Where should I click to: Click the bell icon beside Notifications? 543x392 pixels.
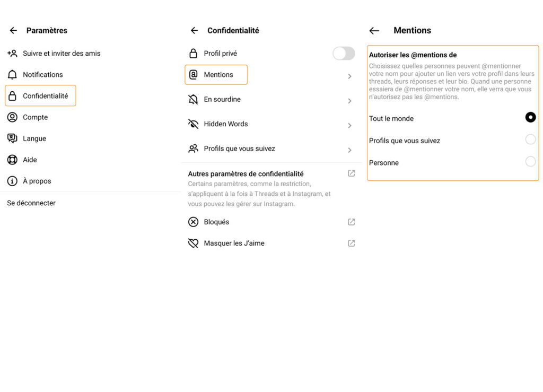[x=13, y=74]
